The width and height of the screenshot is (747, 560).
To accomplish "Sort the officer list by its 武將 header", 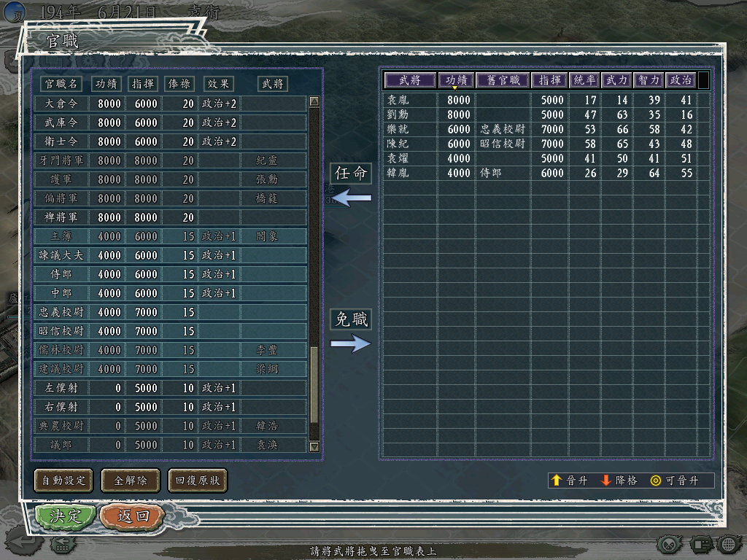I will point(410,80).
